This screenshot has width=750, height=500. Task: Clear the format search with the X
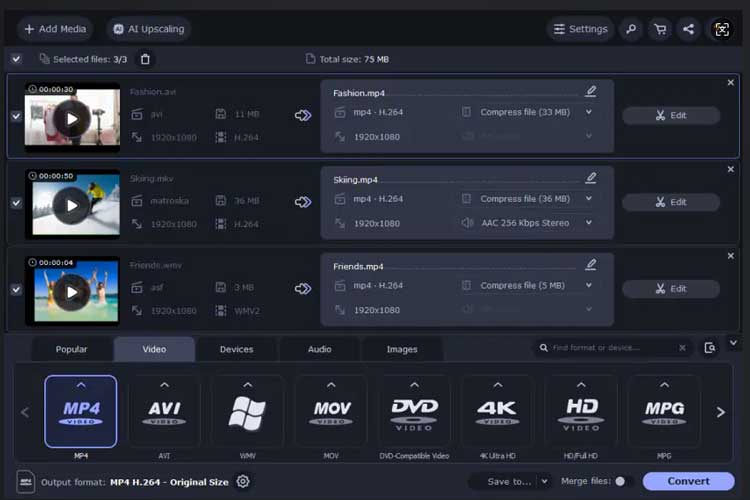pos(683,348)
